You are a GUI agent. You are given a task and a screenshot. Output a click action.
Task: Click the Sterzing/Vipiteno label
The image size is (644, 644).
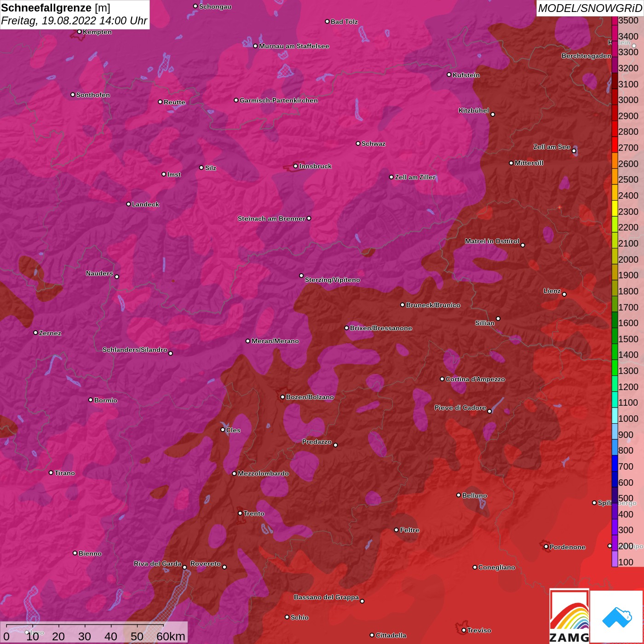click(333, 280)
